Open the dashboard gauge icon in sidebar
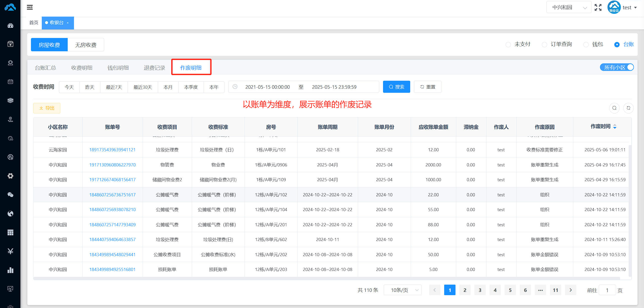Screen dimensions: 644x308 coord(10,25)
